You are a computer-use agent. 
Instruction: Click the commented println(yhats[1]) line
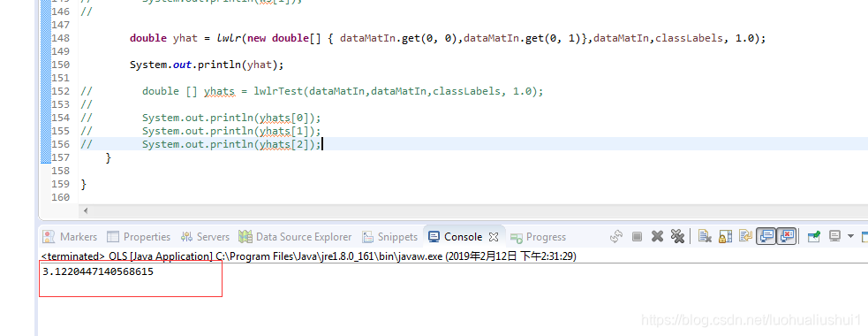[x=231, y=131]
